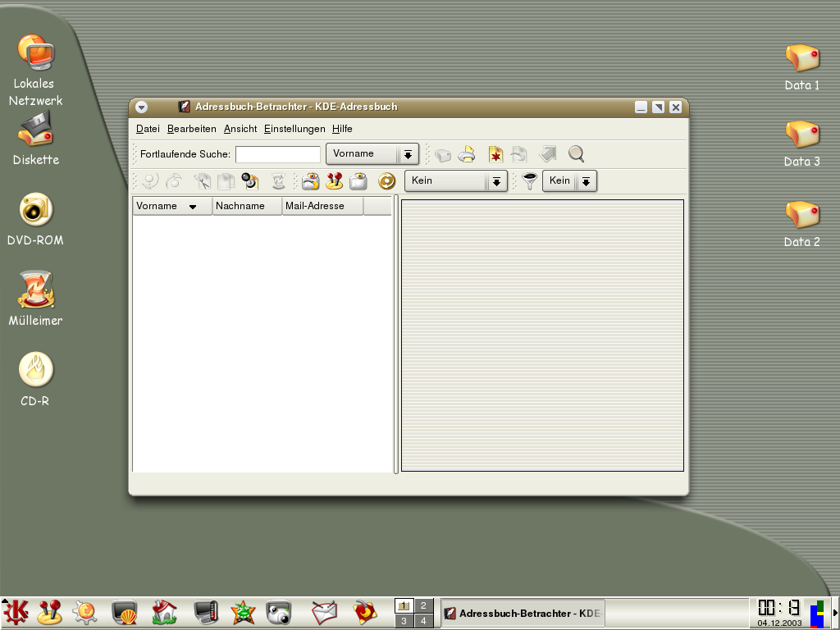This screenshot has height=630, width=840.
Task: Switch to virtual desktop 2 in the pager
Action: coord(423,605)
